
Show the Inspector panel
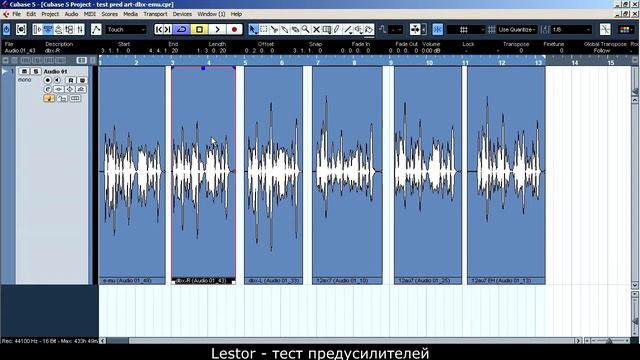37,29
